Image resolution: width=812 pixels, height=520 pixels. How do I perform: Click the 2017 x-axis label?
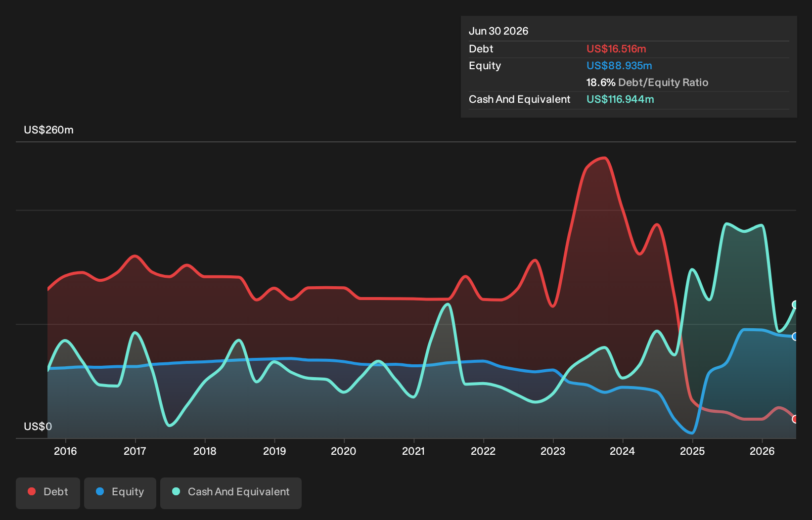point(135,451)
